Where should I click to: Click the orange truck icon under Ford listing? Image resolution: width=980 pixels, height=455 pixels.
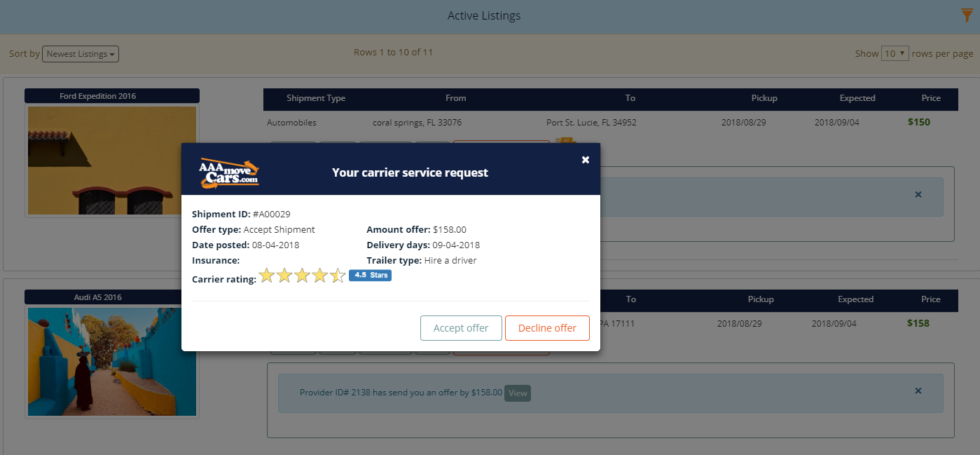click(x=565, y=141)
